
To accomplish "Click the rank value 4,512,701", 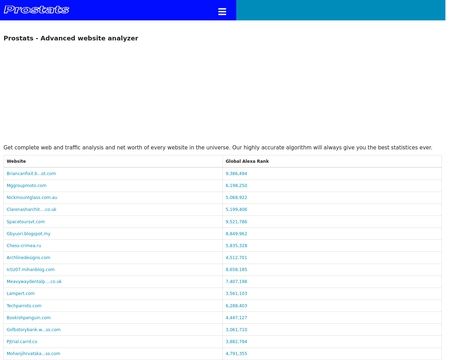I will click(236, 258).
